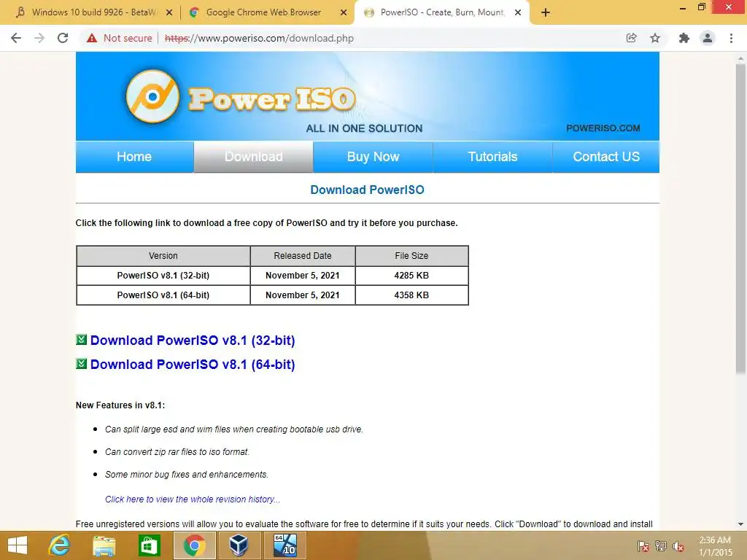Click the first November 5, 2021 cell
The width and height of the screenshot is (747, 560).
tap(303, 275)
